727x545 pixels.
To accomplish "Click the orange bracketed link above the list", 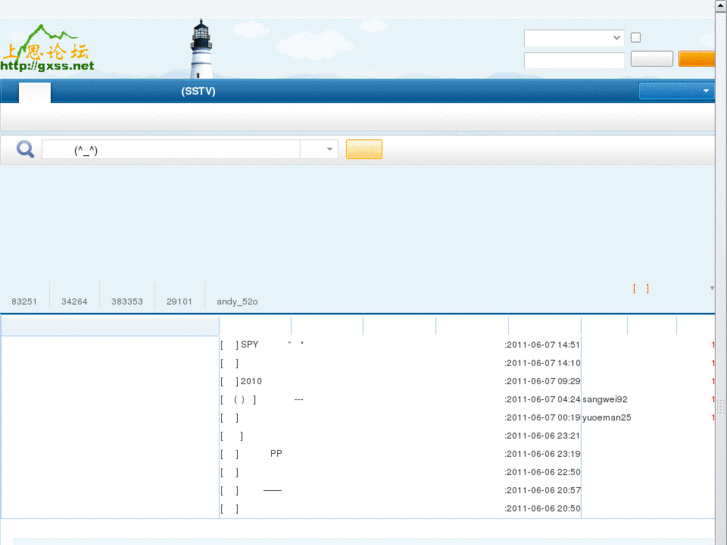I will pos(641,289).
